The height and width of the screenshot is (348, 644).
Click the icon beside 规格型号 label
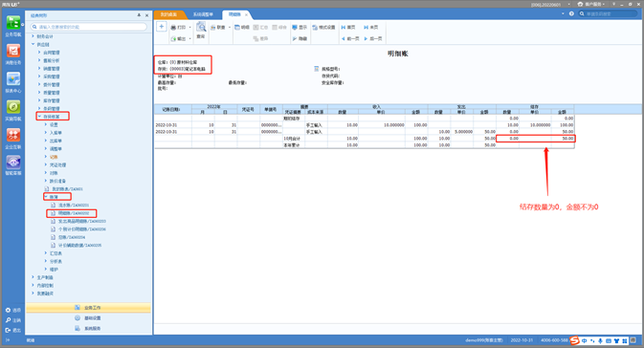point(316,69)
